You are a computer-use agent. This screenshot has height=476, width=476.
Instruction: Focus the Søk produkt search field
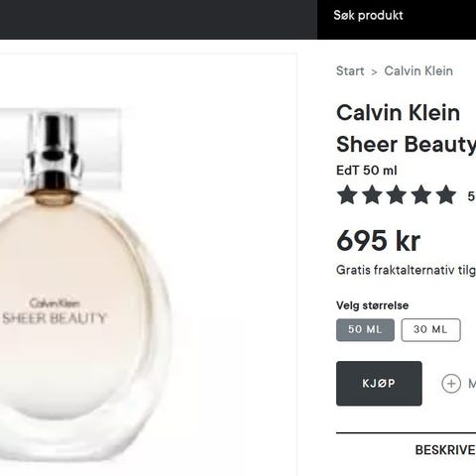click(397, 16)
